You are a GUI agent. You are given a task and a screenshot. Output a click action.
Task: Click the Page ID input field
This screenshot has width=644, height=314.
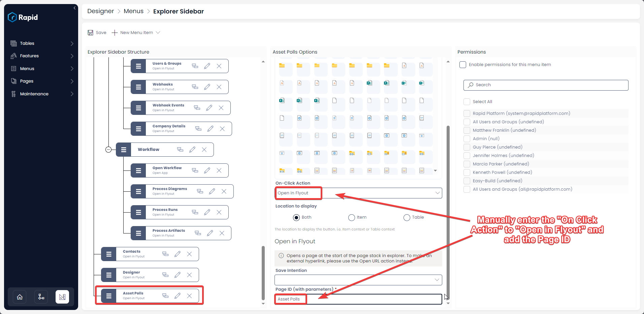point(358,299)
